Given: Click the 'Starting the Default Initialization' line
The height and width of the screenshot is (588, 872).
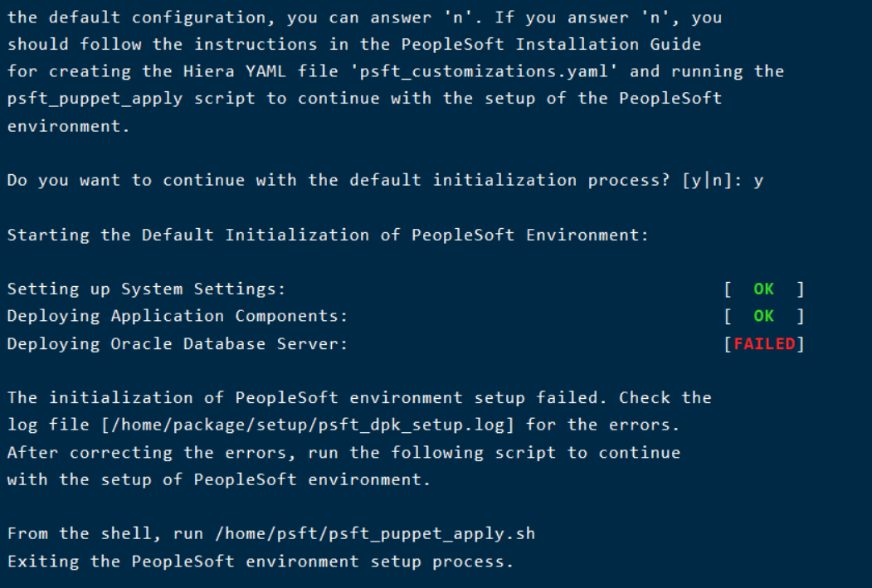Looking at the screenshot, I should pyautogui.click(x=328, y=235).
